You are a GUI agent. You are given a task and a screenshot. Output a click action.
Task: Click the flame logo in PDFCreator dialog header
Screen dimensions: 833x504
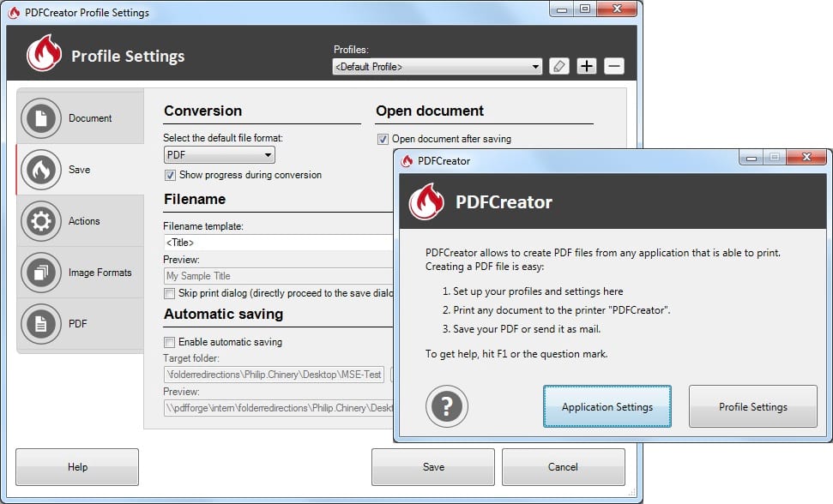coord(426,201)
